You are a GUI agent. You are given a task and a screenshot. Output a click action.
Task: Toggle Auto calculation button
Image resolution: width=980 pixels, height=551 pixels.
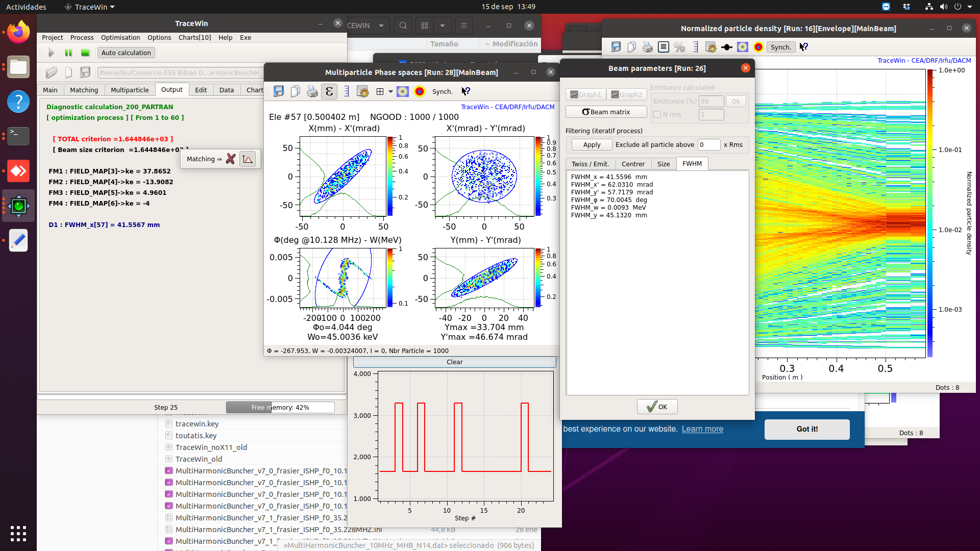click(x=126, y=53)
